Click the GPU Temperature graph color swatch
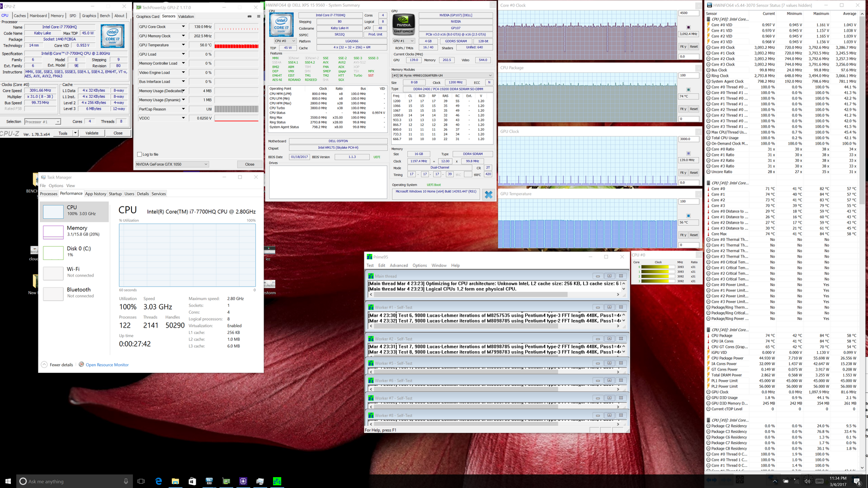 [x=689, y=216]
